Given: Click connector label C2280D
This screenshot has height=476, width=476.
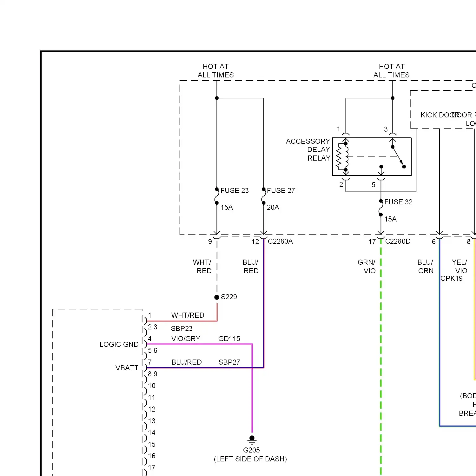Looking at the screenshot, I should click(398, 241).
